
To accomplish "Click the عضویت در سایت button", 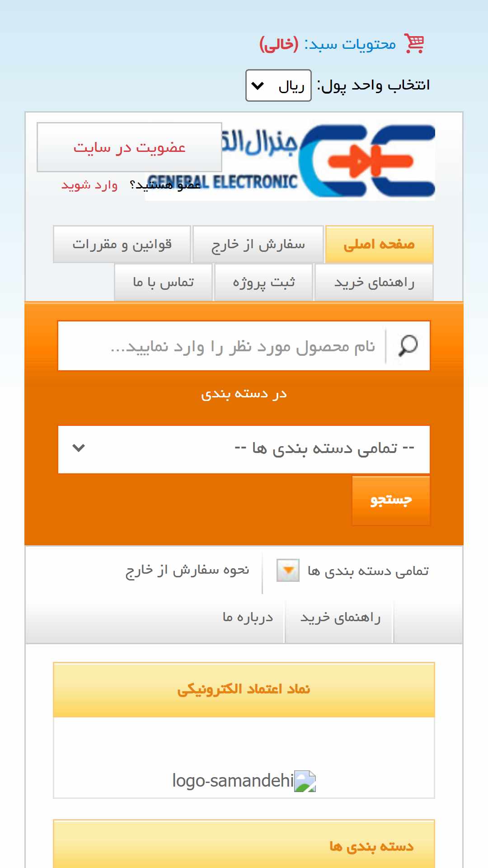I will (x=129, y=147).
